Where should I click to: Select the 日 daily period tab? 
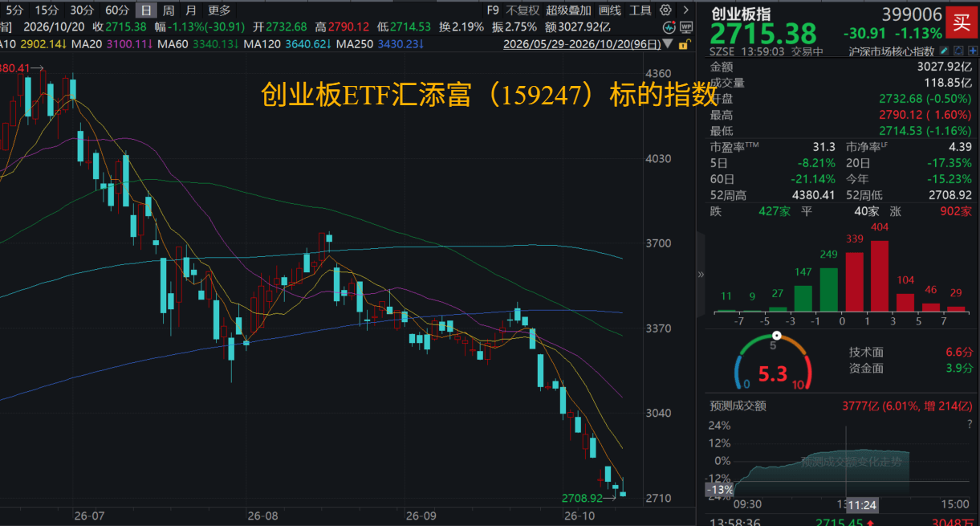145,10
